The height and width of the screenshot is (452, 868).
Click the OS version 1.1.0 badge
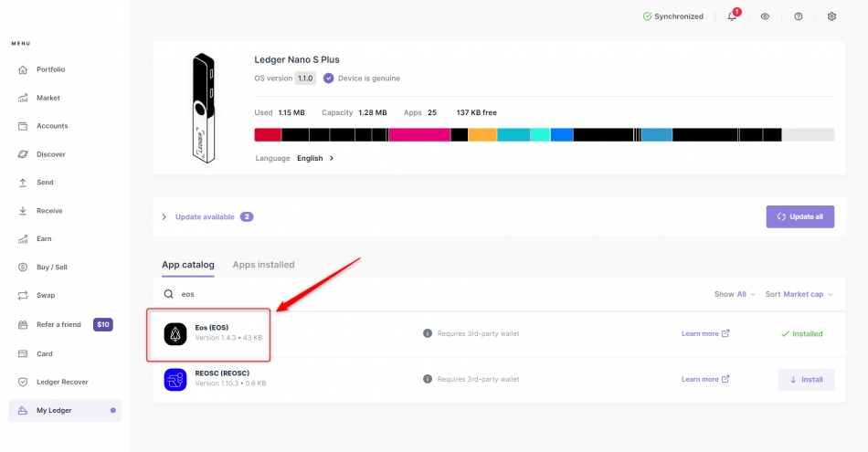point(305,79)
